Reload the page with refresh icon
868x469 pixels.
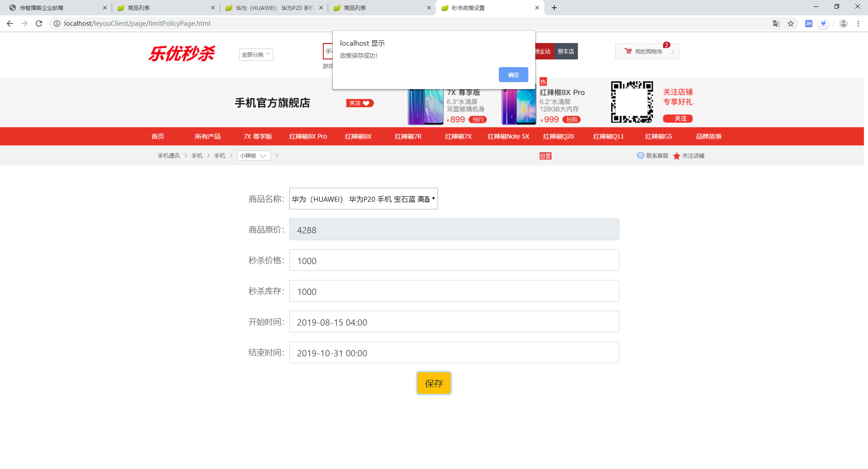(x=39, y=24)
